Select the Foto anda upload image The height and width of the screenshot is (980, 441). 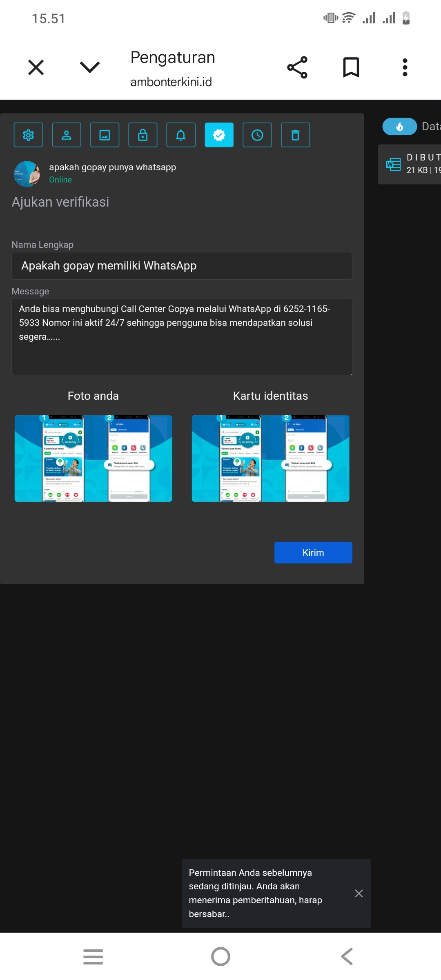[94, 459]
